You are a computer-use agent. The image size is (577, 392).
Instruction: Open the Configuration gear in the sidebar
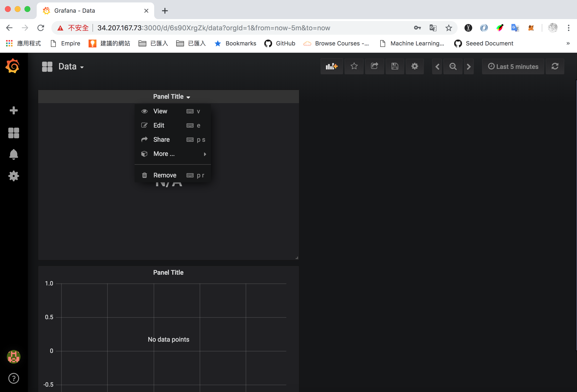click(14, 176)
